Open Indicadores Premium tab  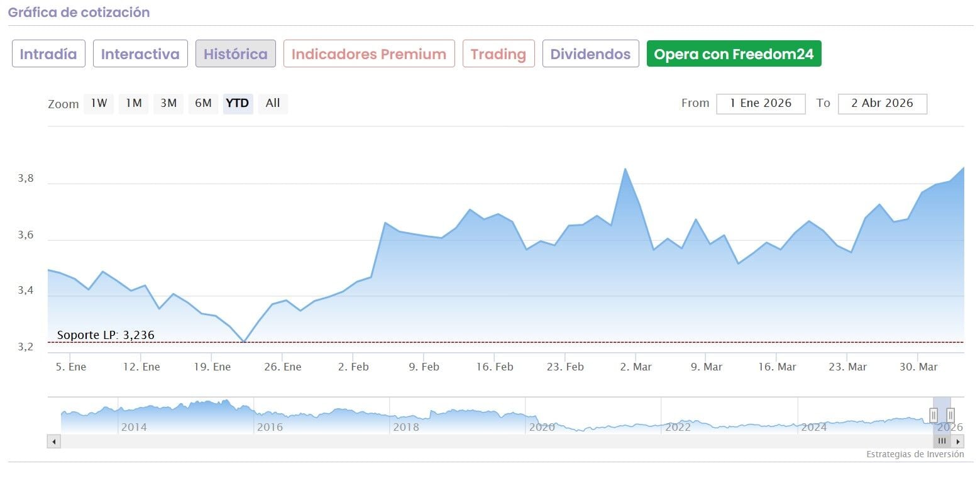(x=369, y=54)
